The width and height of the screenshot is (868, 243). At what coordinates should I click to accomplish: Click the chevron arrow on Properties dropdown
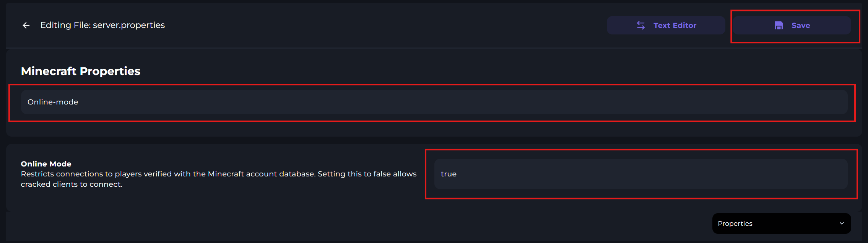coord(842,223)
